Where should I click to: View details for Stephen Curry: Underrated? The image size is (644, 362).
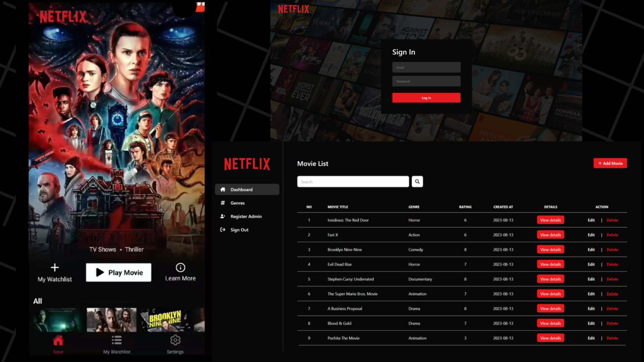pyautogui.click(x=550, y=279)
